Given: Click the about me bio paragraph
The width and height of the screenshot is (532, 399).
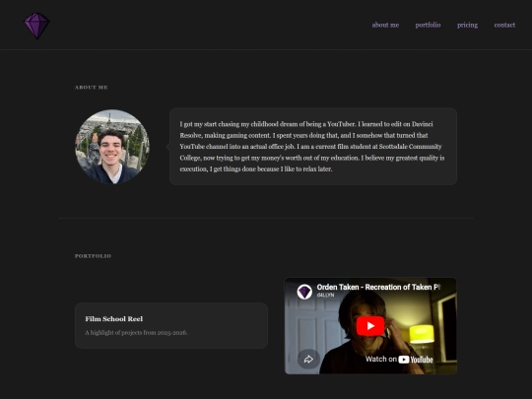Looking at the screenshot, I should [x=312, y=147].
